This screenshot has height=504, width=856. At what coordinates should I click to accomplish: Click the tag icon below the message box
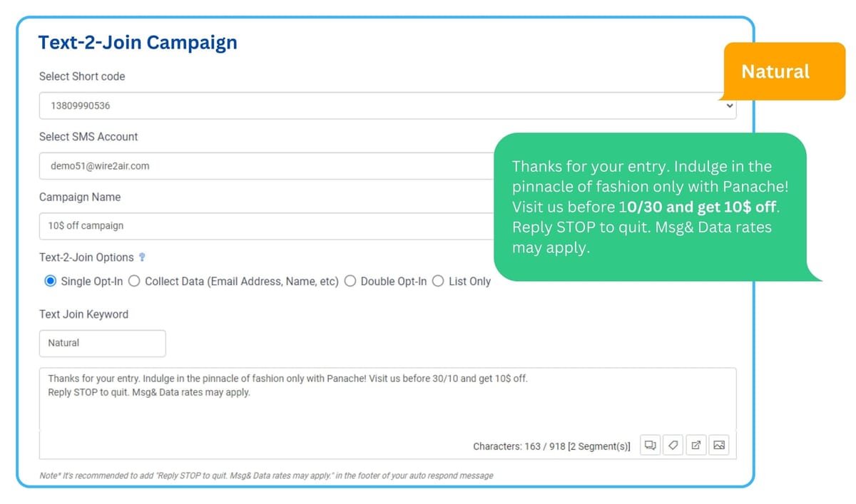click(x=673, y=444)
